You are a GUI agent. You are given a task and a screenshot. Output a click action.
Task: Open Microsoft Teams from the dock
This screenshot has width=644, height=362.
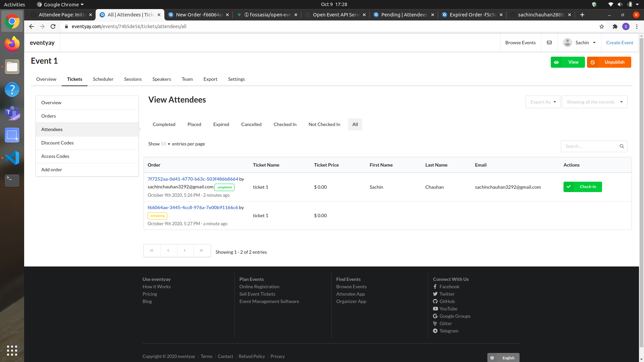pos(12,113)
